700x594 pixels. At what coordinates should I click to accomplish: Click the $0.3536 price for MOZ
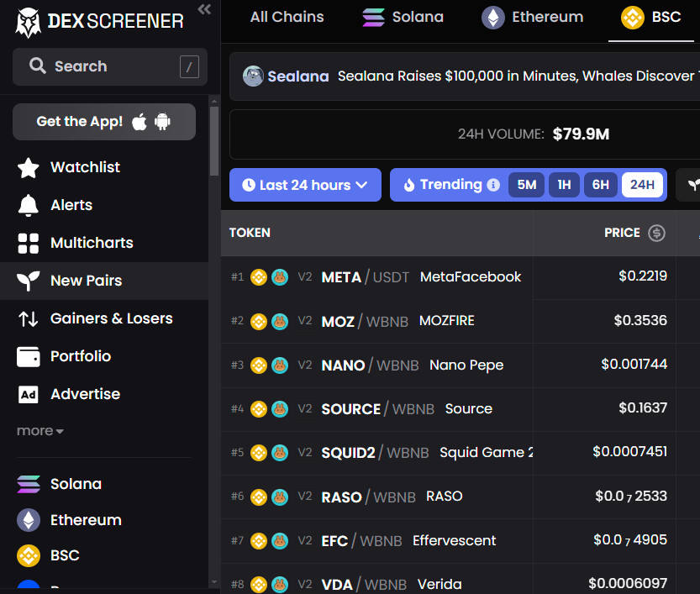point(640,320)
